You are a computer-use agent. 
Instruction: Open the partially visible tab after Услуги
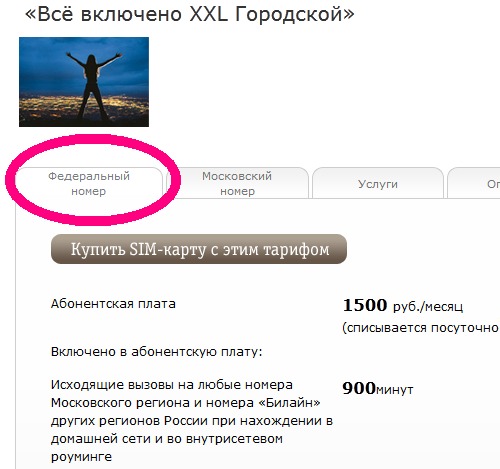point(473,183)
